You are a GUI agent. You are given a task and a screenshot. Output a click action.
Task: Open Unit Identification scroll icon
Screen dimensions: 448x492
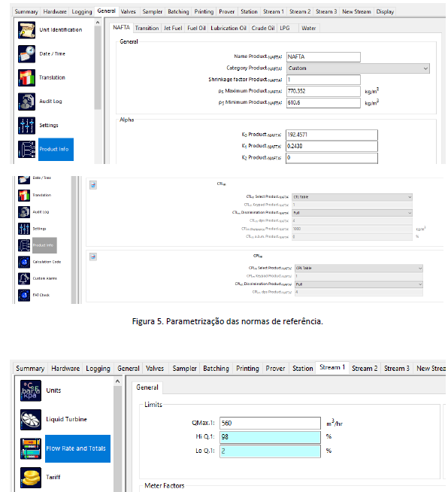[x=26, y=30]
